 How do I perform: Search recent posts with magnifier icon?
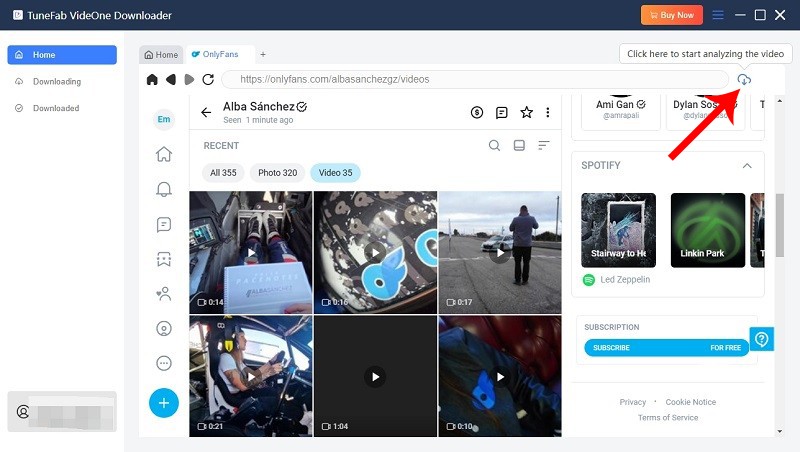(494, 145)
